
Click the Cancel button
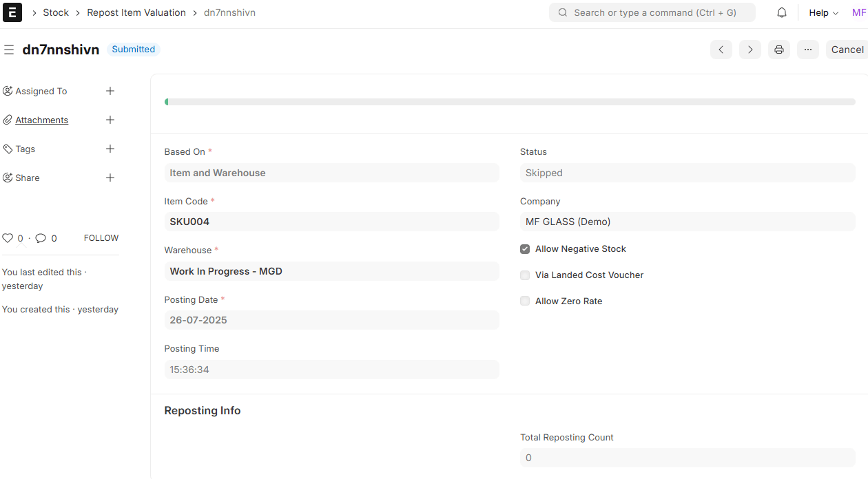847,50
